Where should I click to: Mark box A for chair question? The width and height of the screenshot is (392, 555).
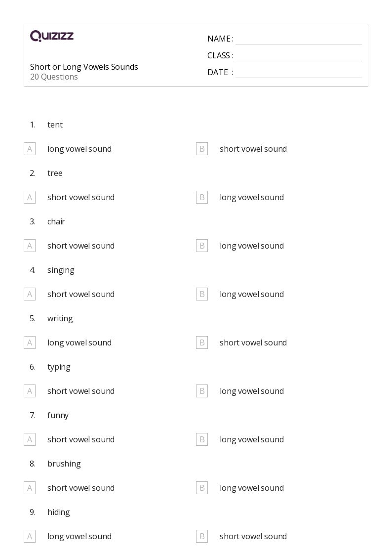(30, 246)
